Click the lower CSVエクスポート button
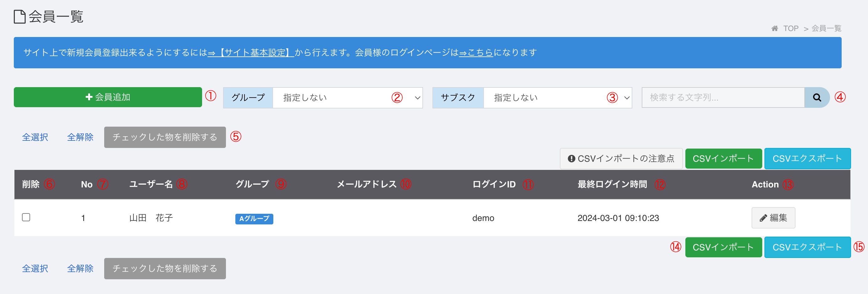 pyautogui.click(x=807, y=247)
